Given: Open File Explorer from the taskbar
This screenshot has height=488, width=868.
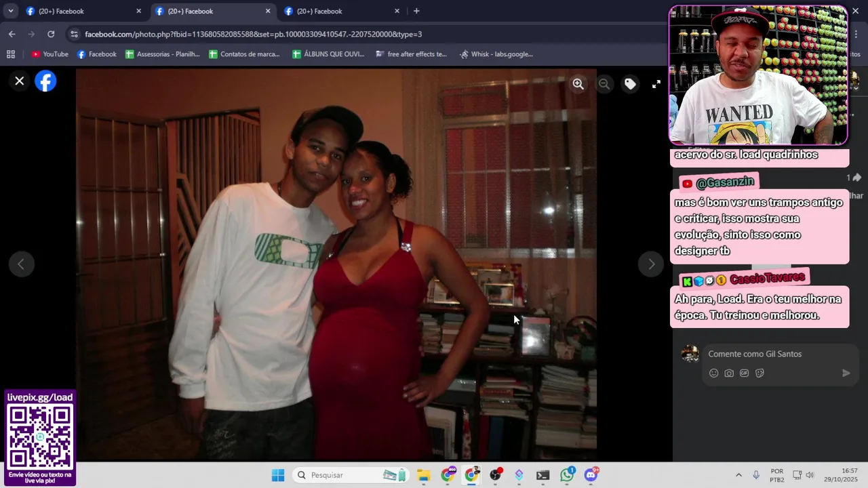Looking at the screenshot, I should (x=423, y=475).
